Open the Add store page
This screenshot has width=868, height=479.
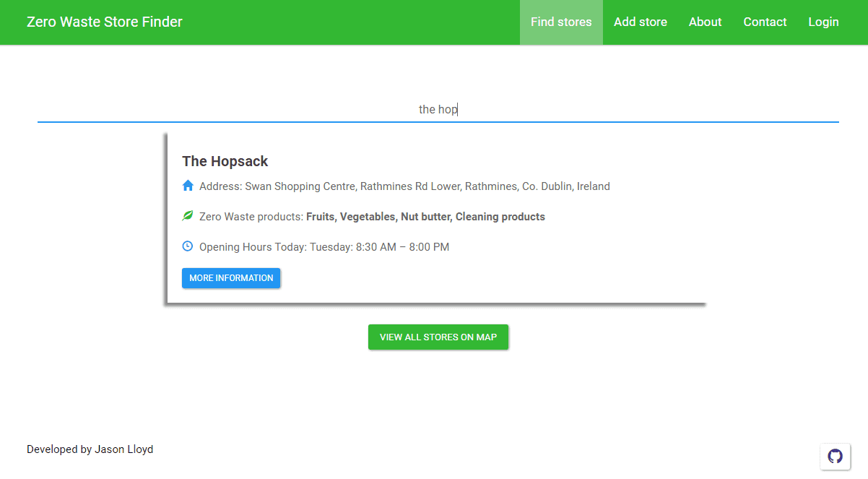(641, 22)
